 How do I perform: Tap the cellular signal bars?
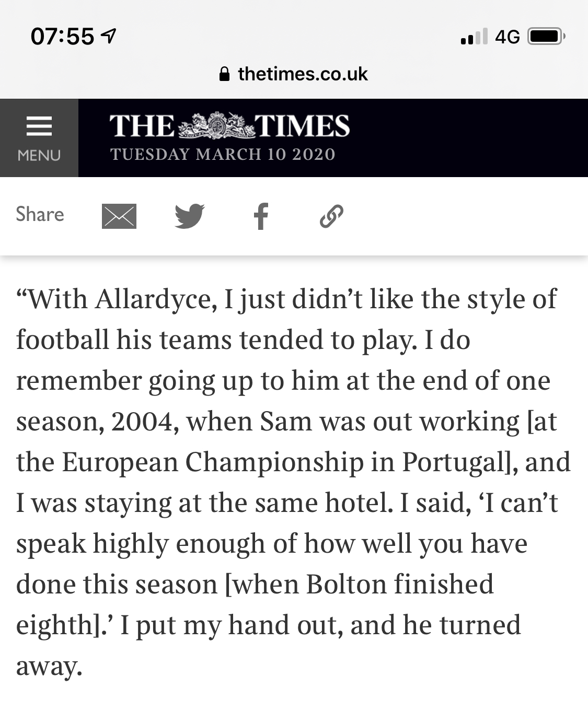click(474, 37)
